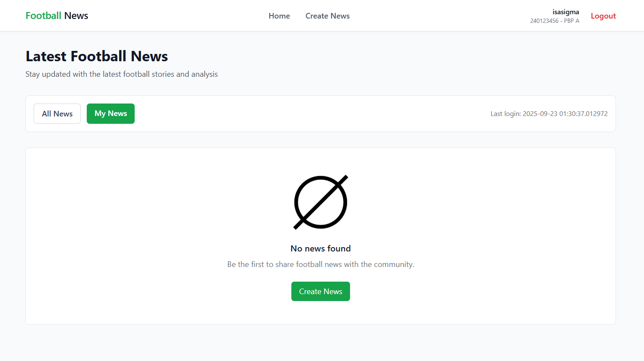Viewport: 644px width, 361px height.
Task: Click the "Stay updated" subtitle text
Action: click(x=121, y=74)
